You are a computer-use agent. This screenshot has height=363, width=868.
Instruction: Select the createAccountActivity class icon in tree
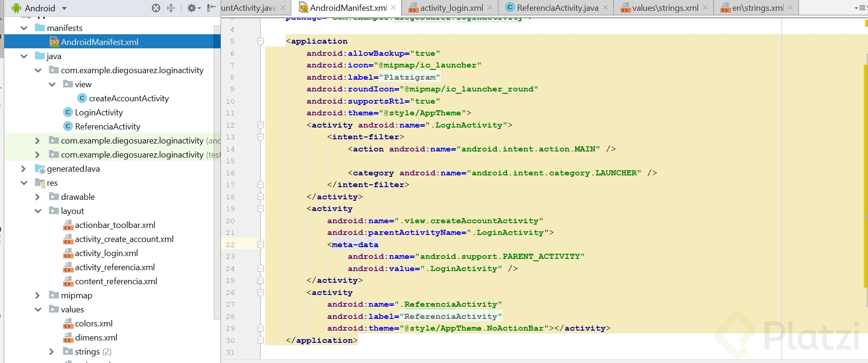pos(82,98)
